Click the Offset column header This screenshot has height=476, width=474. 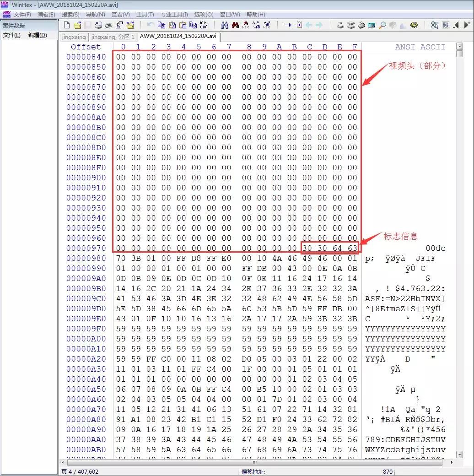click(86, 47)
